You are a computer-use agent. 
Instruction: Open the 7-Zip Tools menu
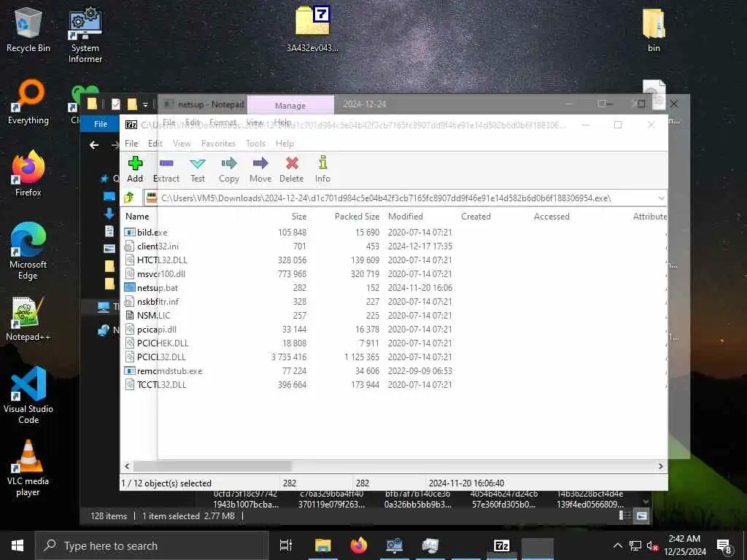255,144
